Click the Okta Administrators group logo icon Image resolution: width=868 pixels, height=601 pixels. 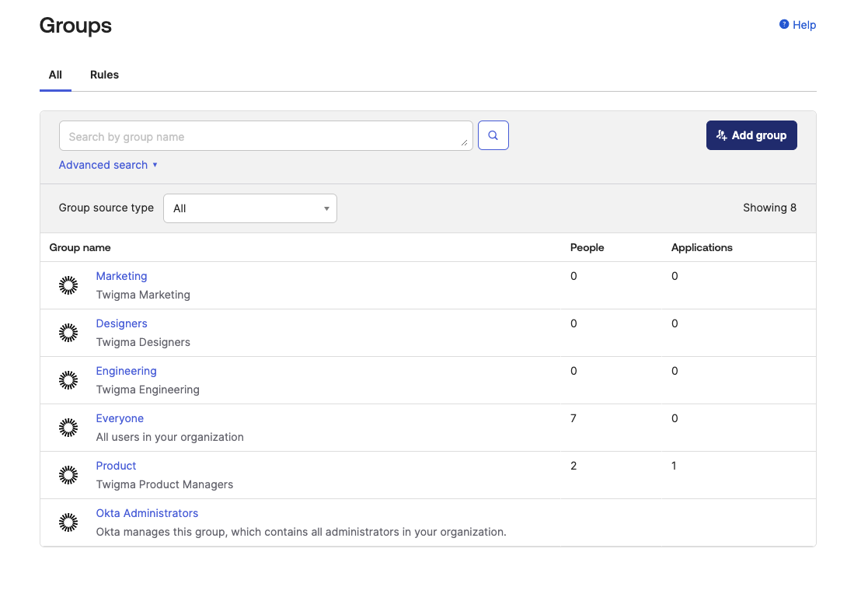pos(68,522)
